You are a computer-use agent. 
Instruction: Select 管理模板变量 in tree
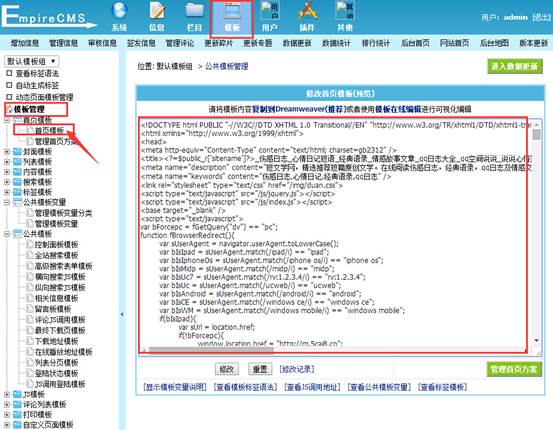[56, 224]
